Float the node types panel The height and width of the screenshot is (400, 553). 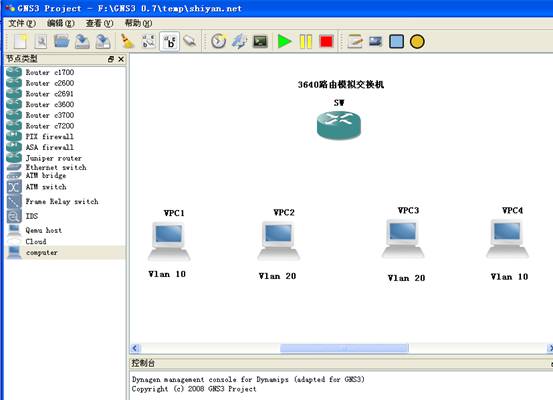(111, 59)
